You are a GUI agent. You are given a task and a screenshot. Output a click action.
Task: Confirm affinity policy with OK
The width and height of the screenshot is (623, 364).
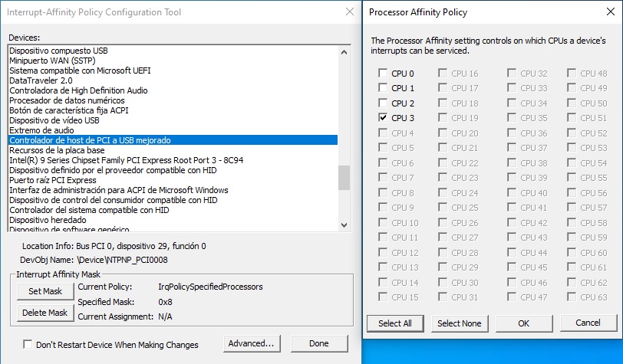524,323
